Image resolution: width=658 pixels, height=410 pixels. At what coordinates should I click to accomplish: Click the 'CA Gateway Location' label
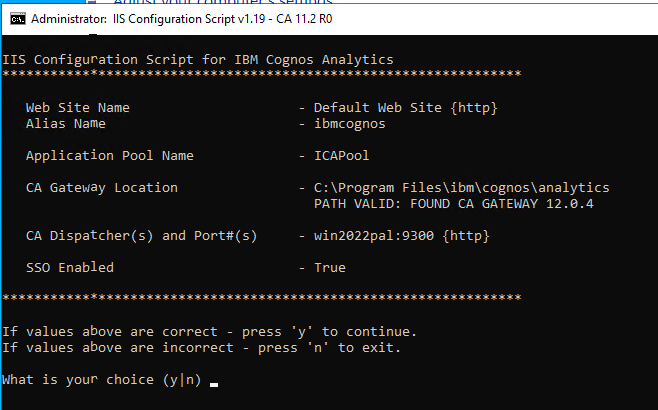coord(102,188)
